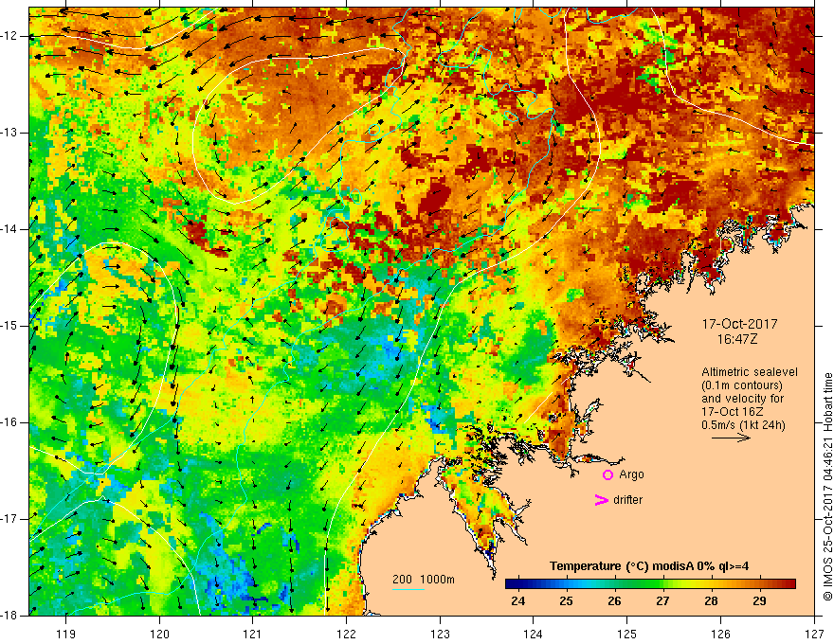The image size is (834, 644).
Task: Click the '17-Oct 16Z' text
Action: tap(734, 412)
